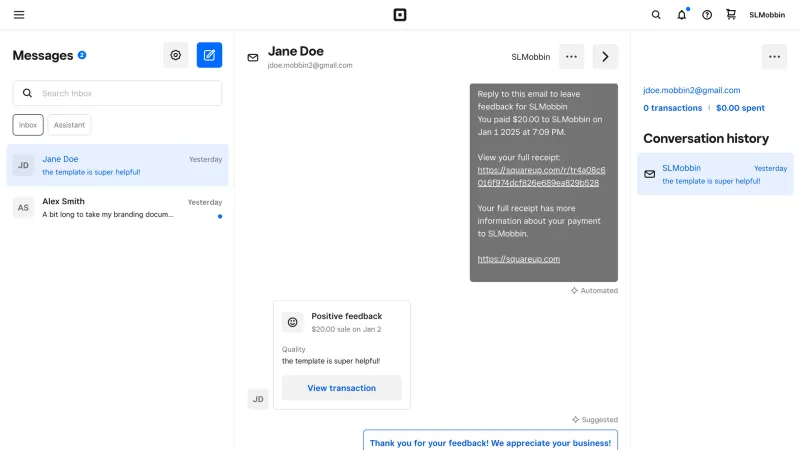
Task: Open the hamburger navigation menu
Action: pyautogui.click(x=19, y=15)
